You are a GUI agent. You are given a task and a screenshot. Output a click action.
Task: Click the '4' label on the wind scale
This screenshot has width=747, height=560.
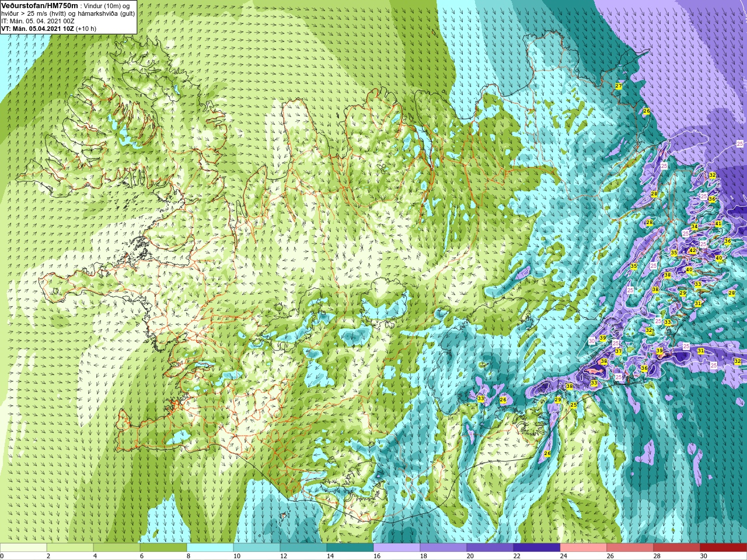[95, 556]
